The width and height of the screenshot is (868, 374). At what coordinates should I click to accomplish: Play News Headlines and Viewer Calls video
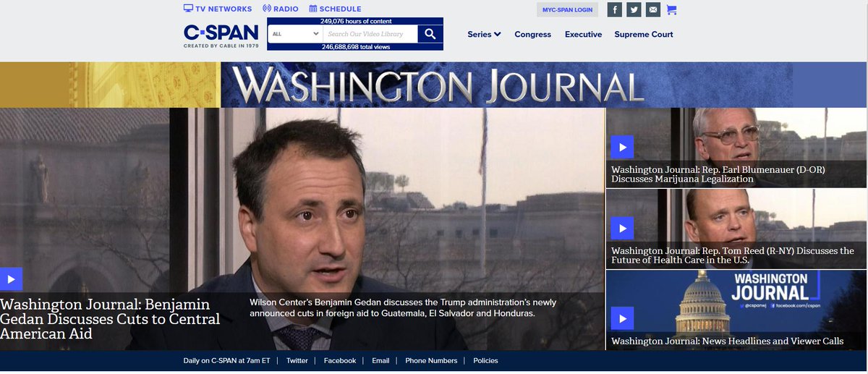coord(622,318)
